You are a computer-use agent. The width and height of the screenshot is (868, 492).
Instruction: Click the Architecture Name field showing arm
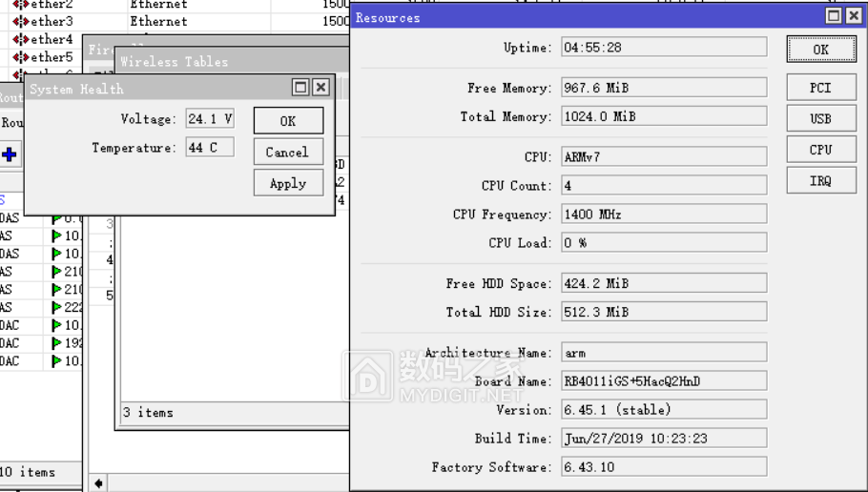tap(664, 353)
